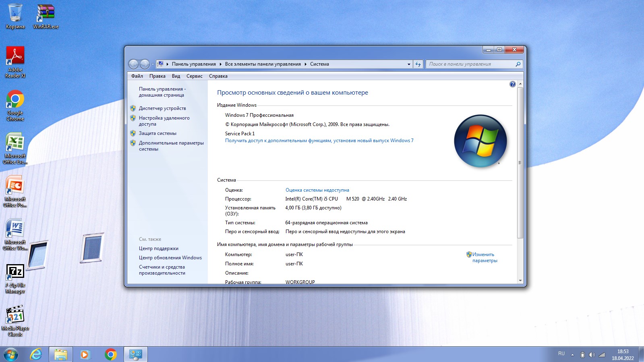Launch Internet Explorer from the taskbar

(x=36, y=354)
